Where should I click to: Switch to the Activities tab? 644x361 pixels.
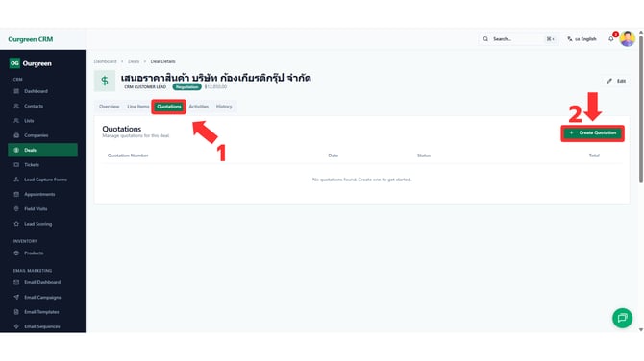pyautogui.click(x=199, y=107)
